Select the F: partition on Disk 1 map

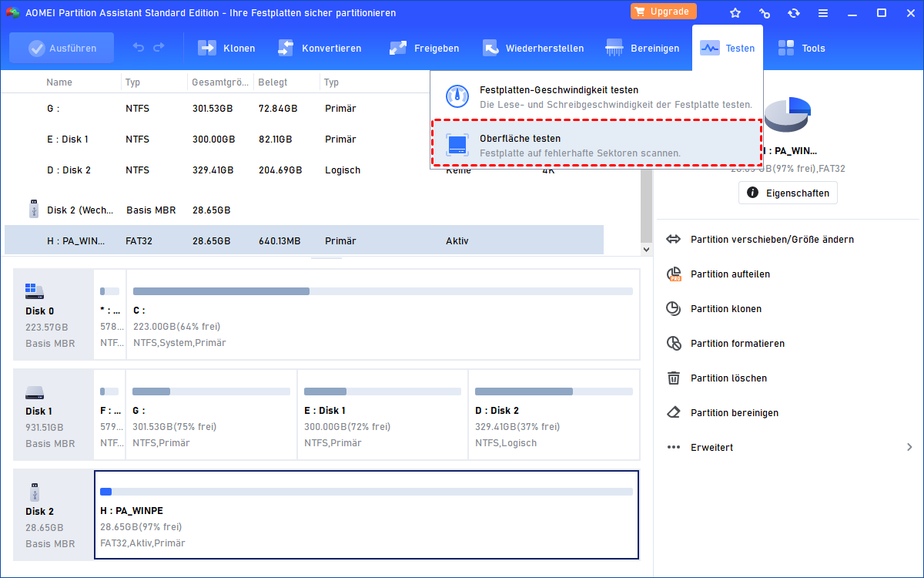(110, 415)
